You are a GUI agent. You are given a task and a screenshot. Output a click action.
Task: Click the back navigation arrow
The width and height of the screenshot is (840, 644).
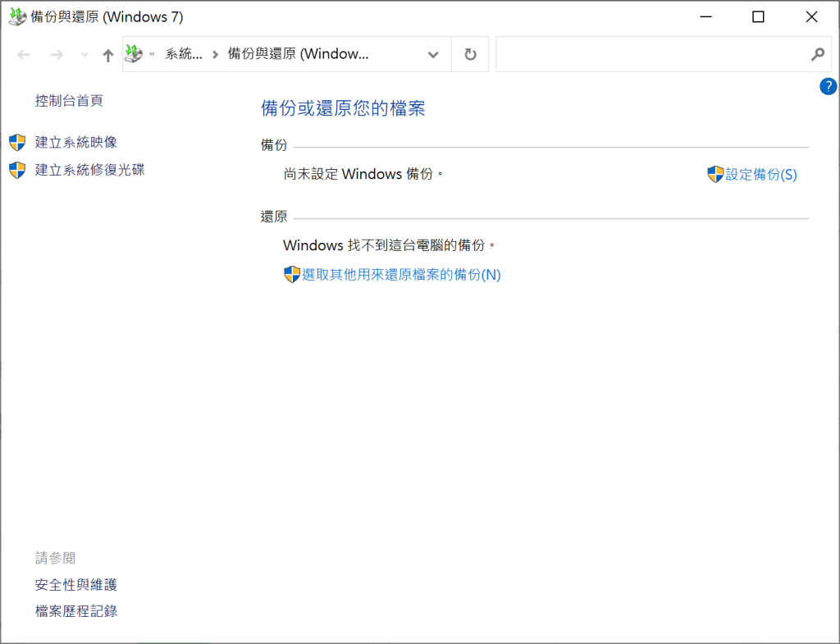pyautogui.click(x=24, y=55)
